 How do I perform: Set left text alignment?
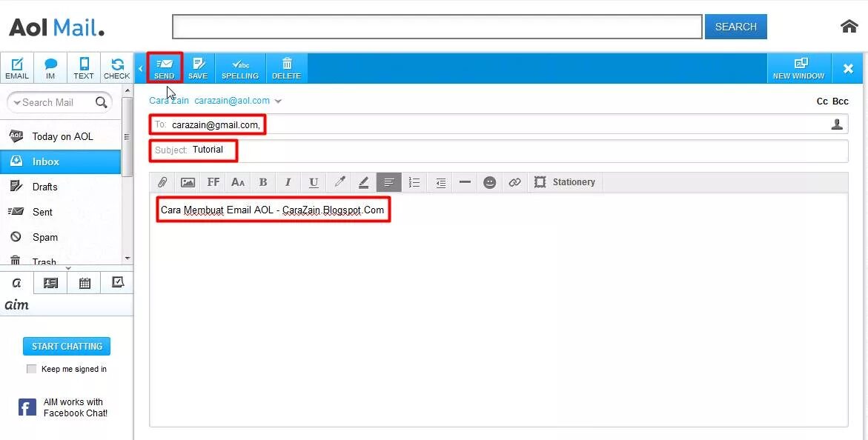[x=389, y=182]
